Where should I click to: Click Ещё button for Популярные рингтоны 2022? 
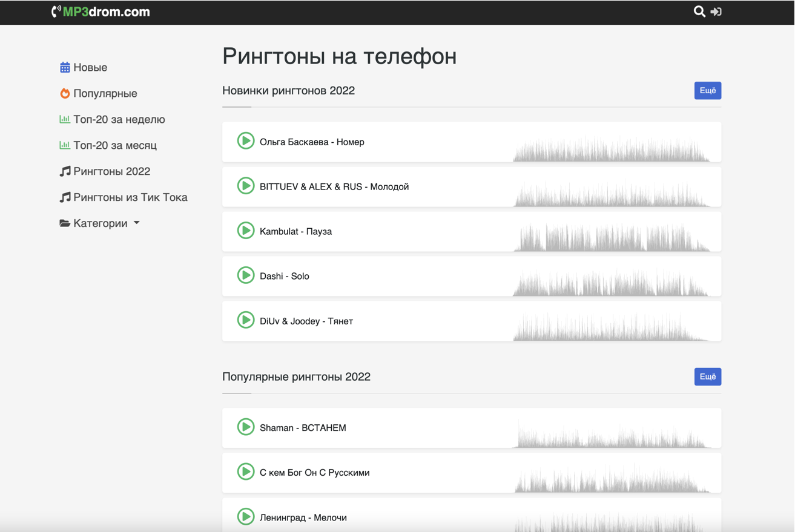click(707, 377)
